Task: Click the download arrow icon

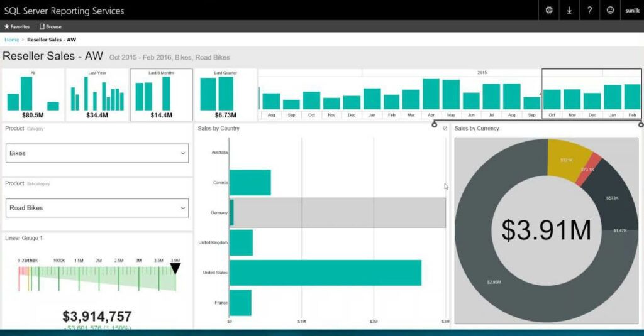Action: click(x=569, y=10)
